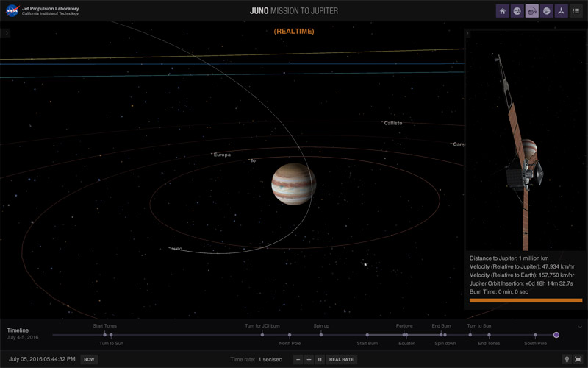588x368 pixels.
Task: Click the REAL RATE button
Action: click(341, 359)
